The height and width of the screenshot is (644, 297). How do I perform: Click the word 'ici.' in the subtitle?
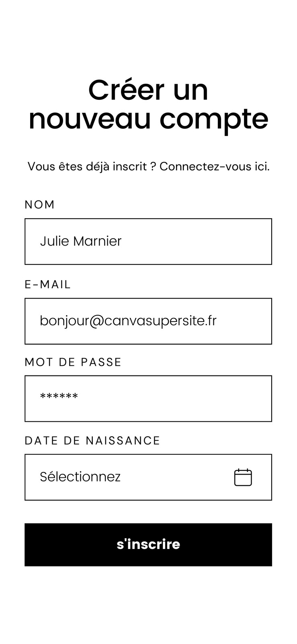(x=262, y=166)
